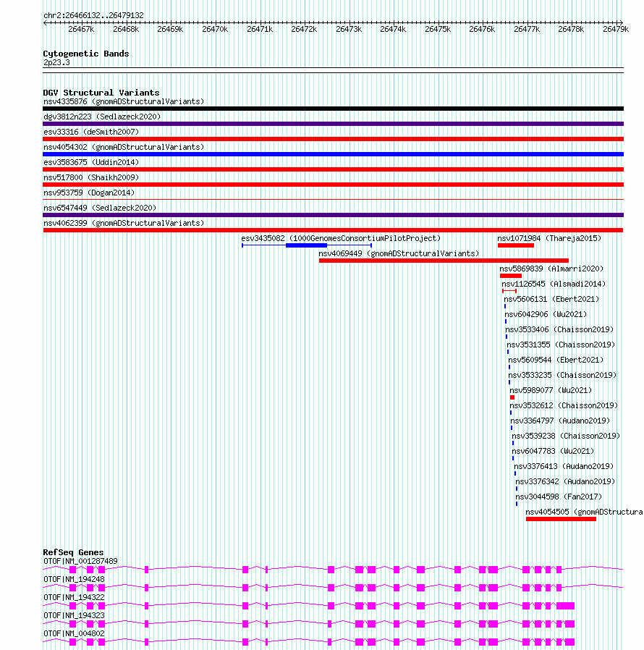Select the nsv3532612 (Chaisson2019) label
Image resolution: width=644 pixels, height=650 pixels.
[x=564, y=405]
